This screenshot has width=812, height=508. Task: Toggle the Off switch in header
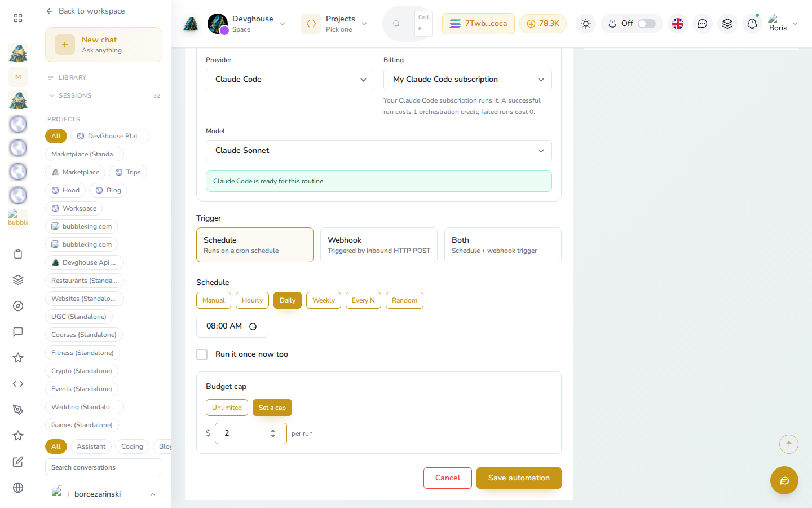click(647, 24)
